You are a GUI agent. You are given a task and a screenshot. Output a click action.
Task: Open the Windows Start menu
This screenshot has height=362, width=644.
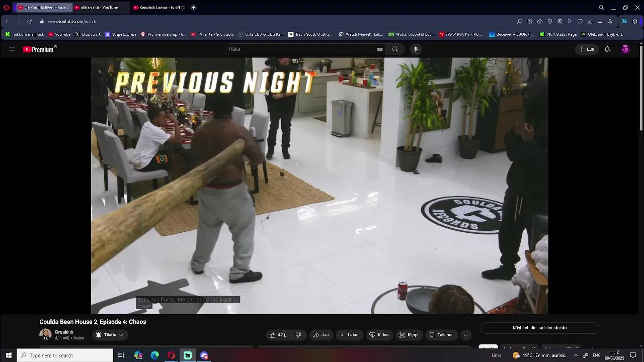click(x=8, y=355)
